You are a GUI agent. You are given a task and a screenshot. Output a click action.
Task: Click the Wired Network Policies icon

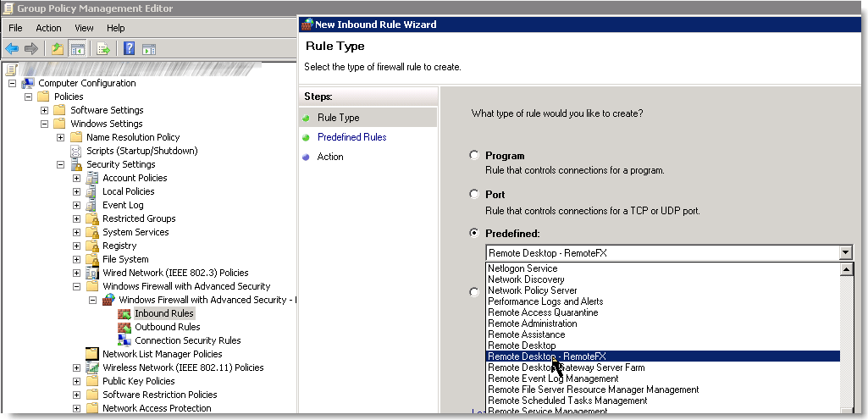[92, 273]
